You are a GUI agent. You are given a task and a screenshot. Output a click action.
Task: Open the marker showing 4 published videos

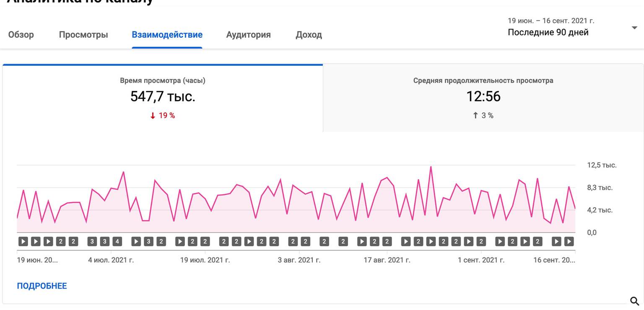(x=117, y=241)
